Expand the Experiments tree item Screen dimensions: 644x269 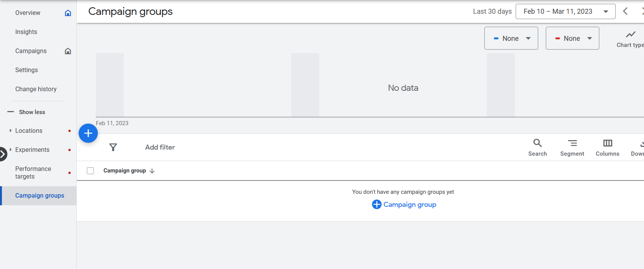tap(11, 150)
